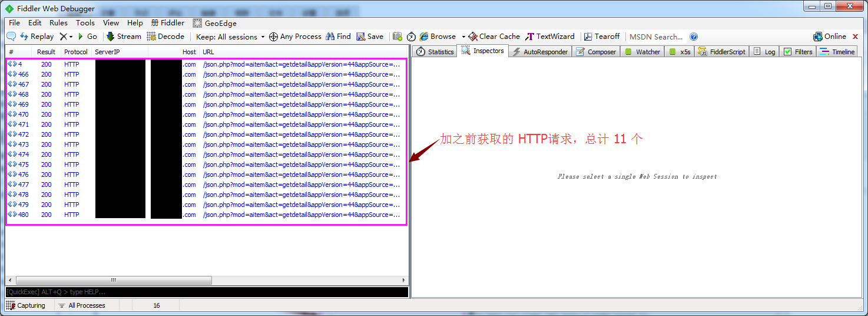Screen dimensions: 868x316
Task: Click the timer stopwatch icon in the toolbar
Action: tap(412, 37)
